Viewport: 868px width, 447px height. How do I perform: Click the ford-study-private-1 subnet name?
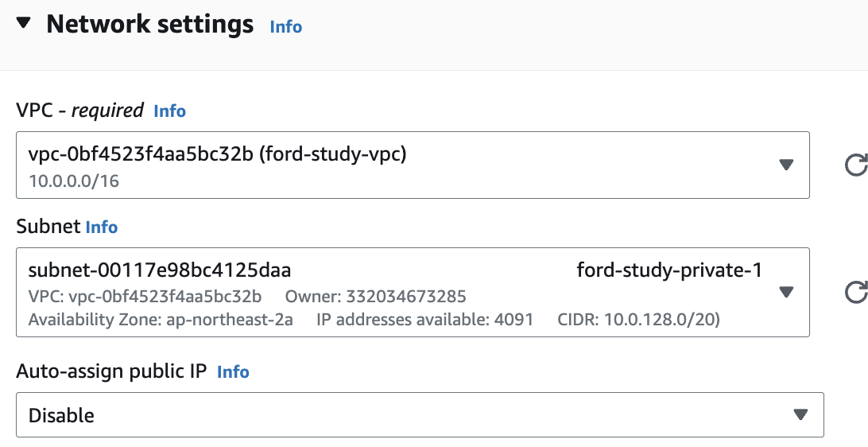[x=669, y=270]
